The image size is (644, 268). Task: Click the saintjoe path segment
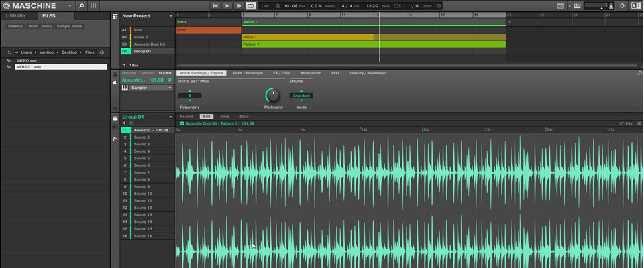coord(46,52)
